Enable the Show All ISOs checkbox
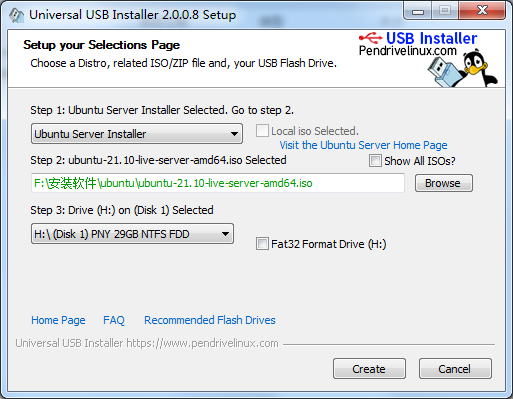 click(x=375, y=161)
